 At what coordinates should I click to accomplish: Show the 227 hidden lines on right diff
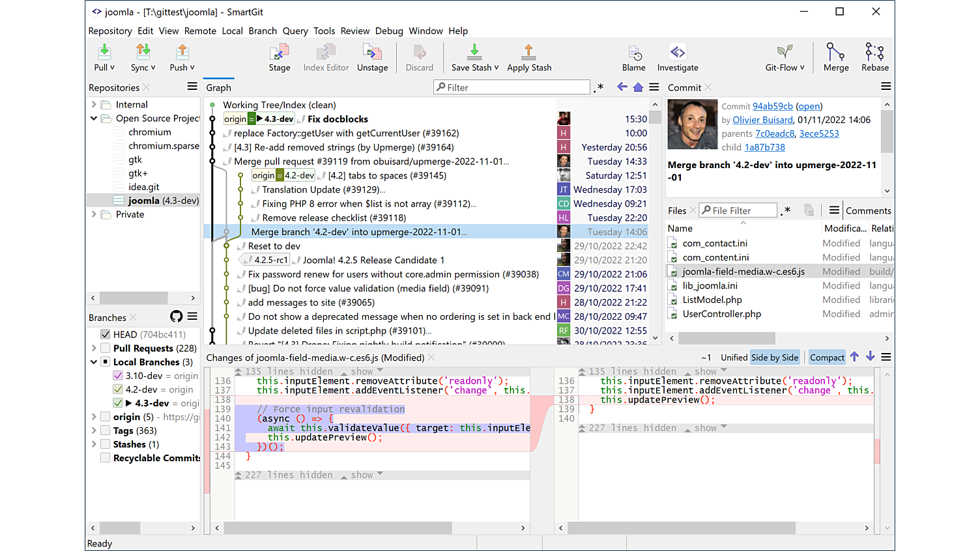coord(706,428)
